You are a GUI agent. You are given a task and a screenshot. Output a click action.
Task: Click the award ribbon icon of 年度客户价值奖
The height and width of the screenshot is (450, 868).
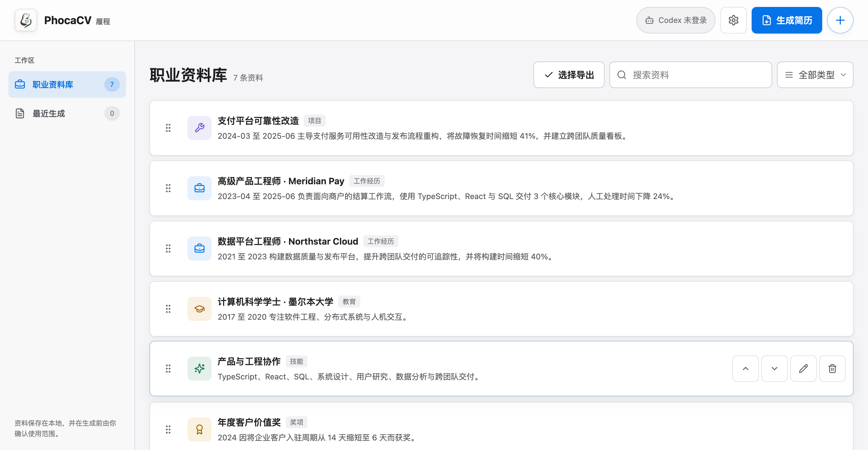coord(200,429)
